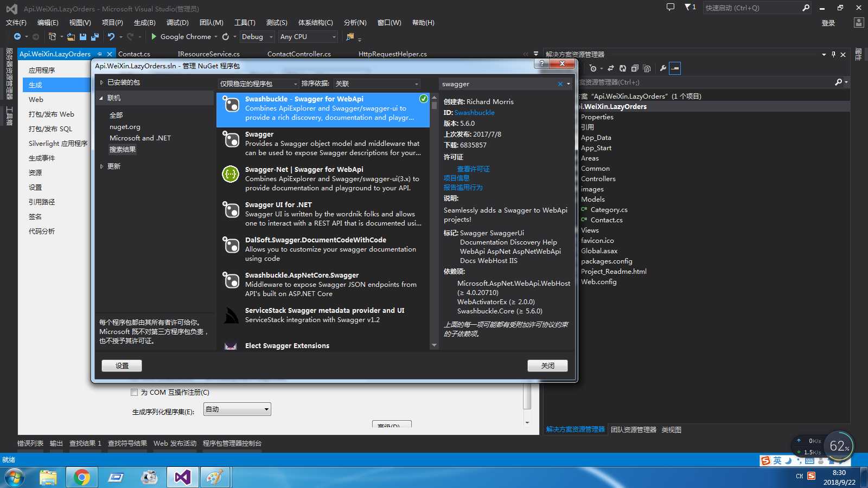This screenshot has width=868, height=488.
Task: Click the 关闭 button in NuGet dialog
Action: click(x=547, y=365)
